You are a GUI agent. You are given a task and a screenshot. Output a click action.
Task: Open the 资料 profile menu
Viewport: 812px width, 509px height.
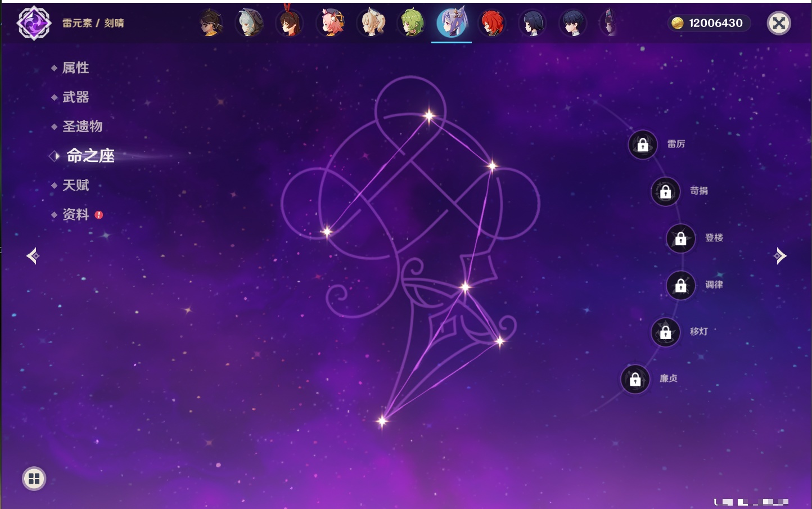(x=75, y=214)
